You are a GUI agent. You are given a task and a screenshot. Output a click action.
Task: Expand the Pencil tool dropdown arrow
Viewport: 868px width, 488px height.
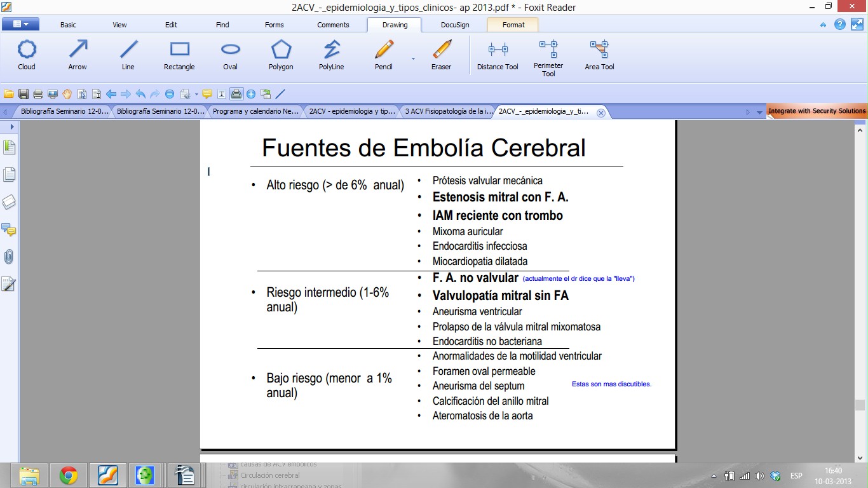pyautogui.click(x=413, y=58)
